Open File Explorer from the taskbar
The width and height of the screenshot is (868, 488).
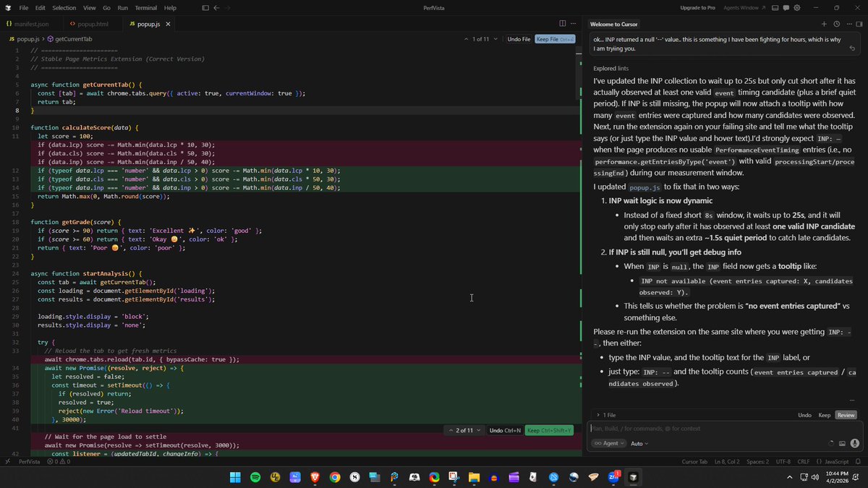[474, 477]
